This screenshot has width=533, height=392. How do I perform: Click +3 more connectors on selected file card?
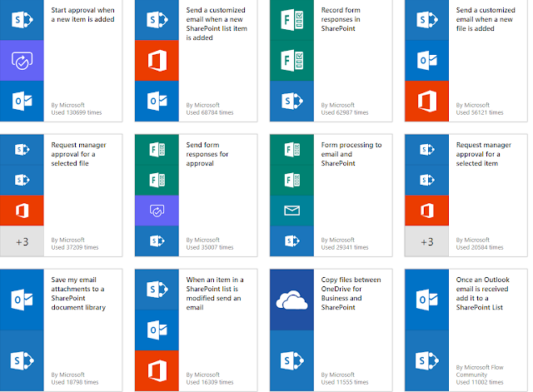(x=22, y=241)
